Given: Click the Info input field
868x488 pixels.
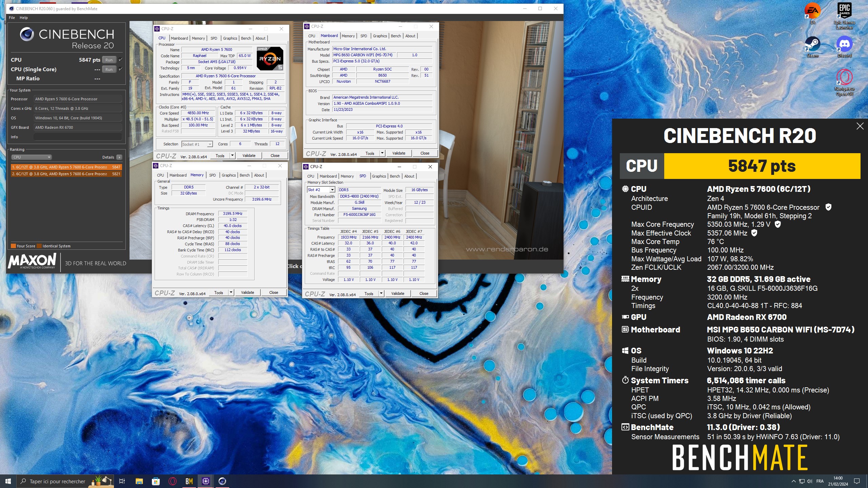Looking at the screenshot, I should pyautogui.click(x=78, y=137).
